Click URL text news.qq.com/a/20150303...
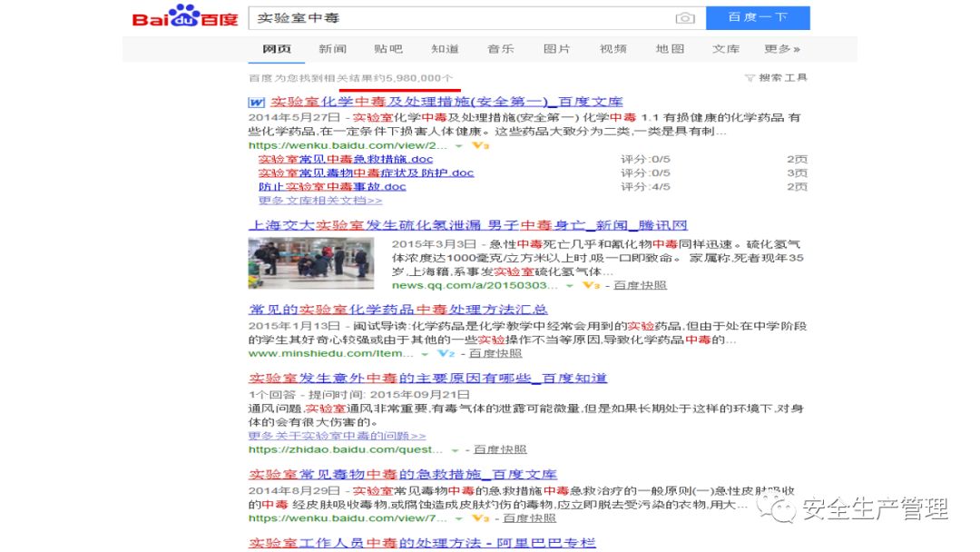 tap(475, 286)
